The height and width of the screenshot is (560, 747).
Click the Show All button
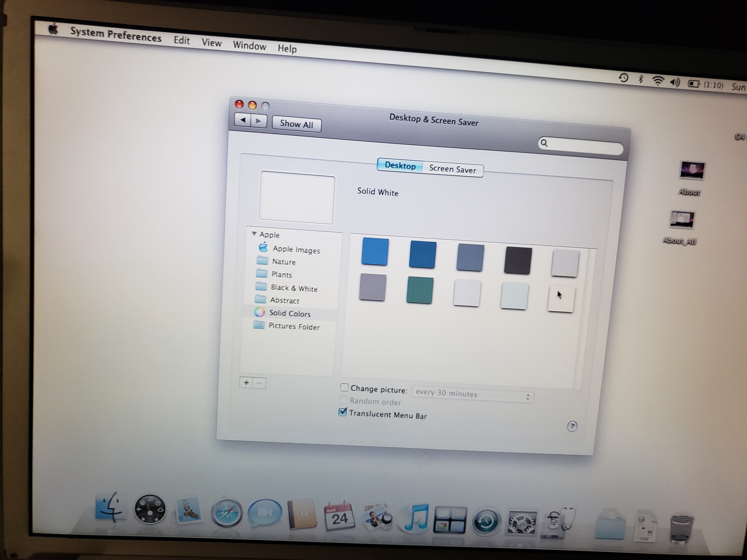(296, 124)
